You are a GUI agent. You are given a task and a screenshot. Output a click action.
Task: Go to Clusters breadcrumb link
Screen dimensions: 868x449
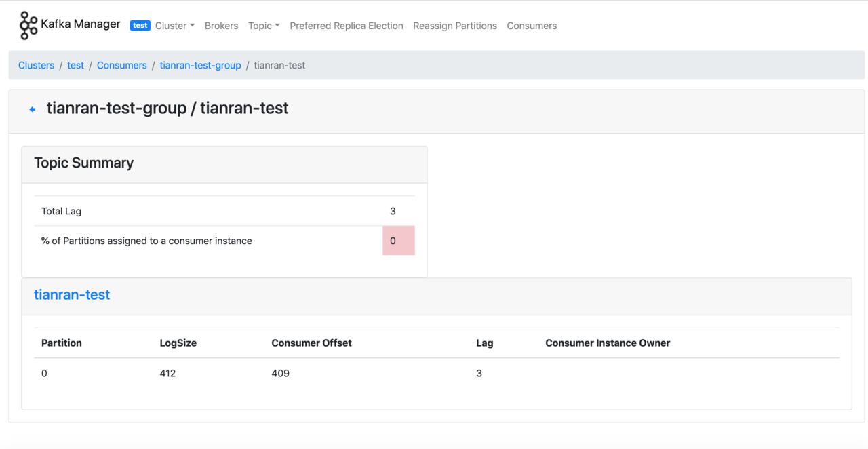(x=36, y=65)
